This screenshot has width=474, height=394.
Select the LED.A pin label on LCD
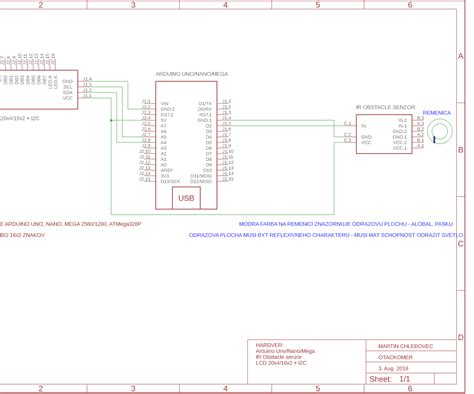coord(50,82)
